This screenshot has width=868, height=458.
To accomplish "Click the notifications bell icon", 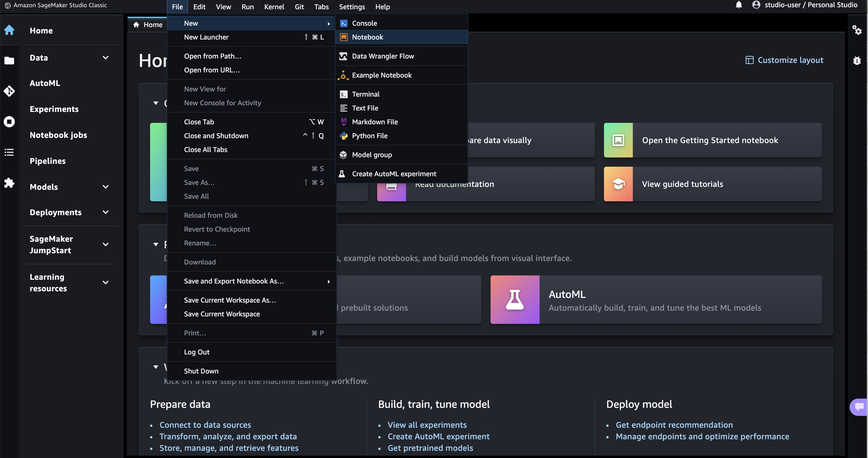I will (x=739, y=5).
